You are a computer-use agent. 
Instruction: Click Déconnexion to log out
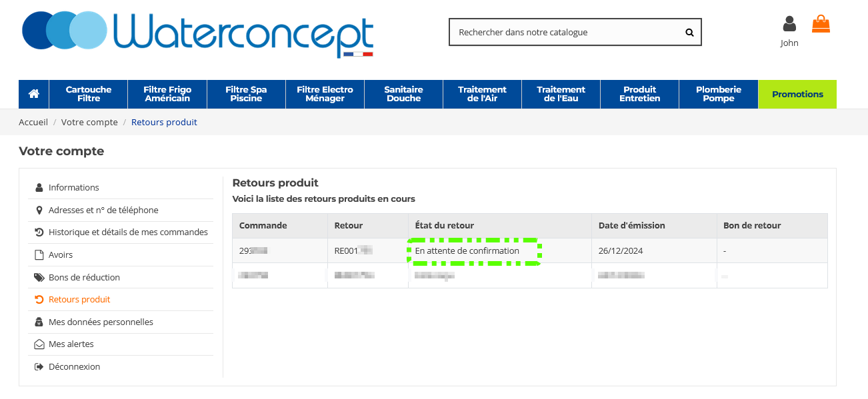click(74, 367)
